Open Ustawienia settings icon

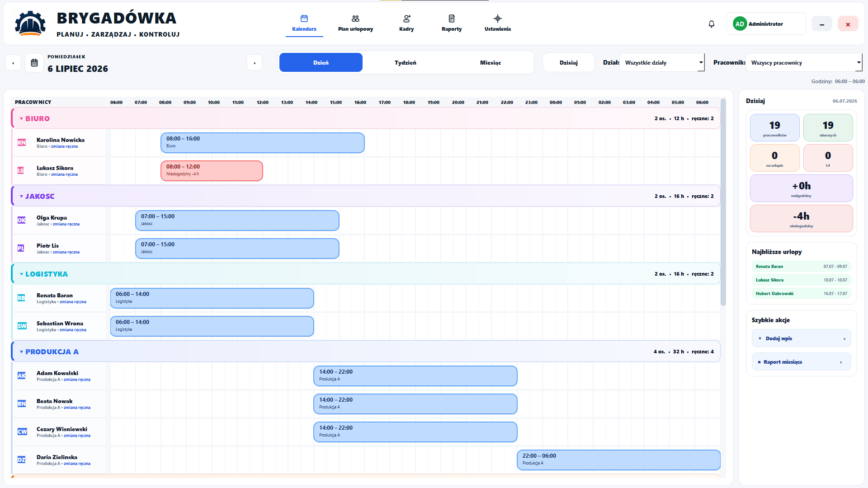(497, 19)
